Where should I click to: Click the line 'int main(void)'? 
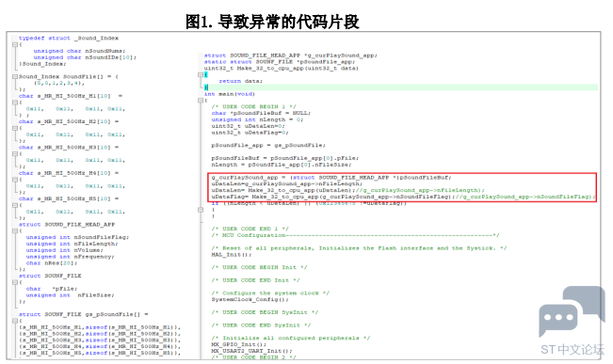(230, 94)
